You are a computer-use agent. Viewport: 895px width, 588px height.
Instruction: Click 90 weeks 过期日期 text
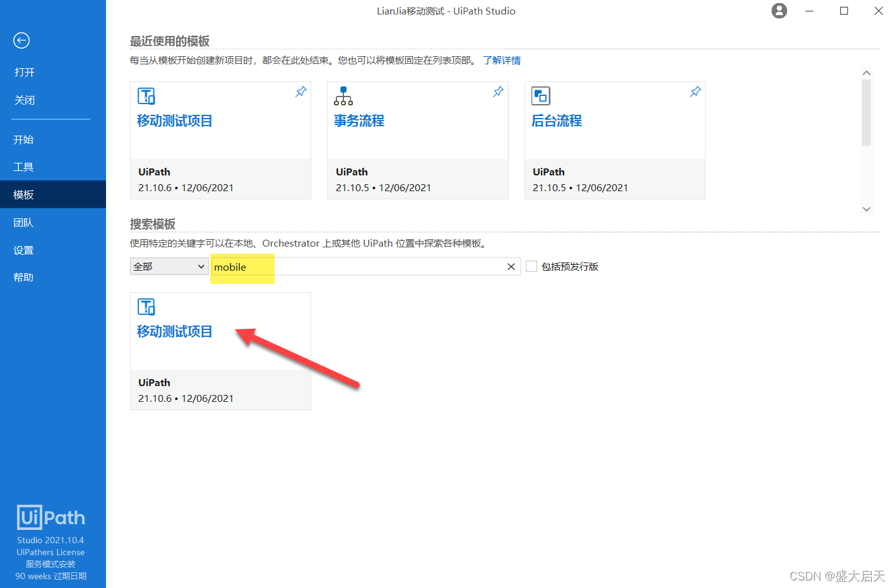51,576
